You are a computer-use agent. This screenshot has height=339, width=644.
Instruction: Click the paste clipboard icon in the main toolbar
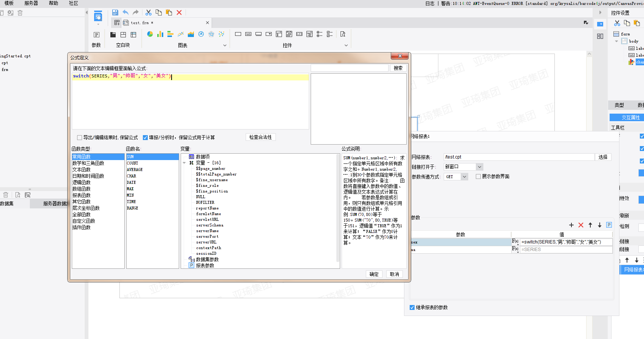tap(169, 12)
